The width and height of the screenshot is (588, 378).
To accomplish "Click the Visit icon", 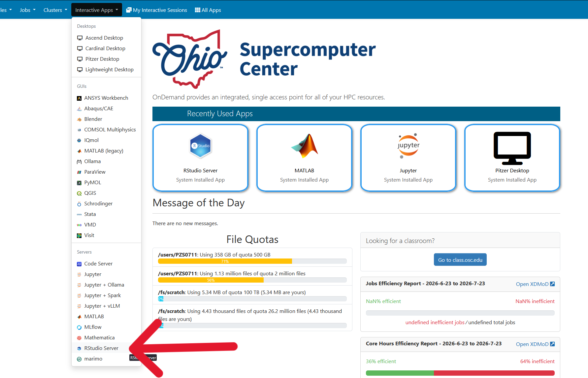I will click(79, 235).
